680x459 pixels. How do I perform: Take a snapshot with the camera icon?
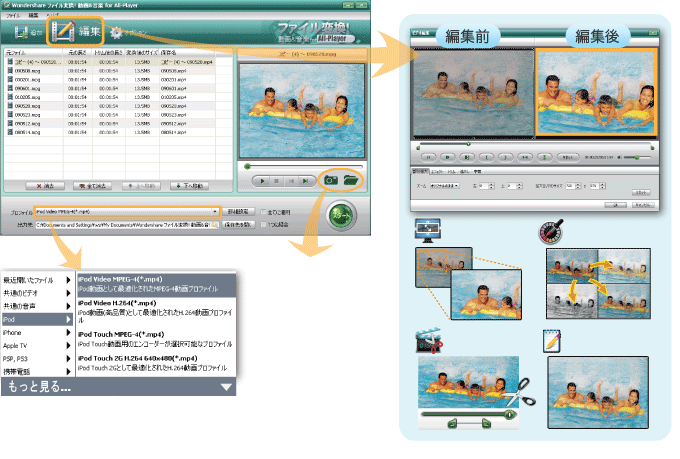point(331,180)
